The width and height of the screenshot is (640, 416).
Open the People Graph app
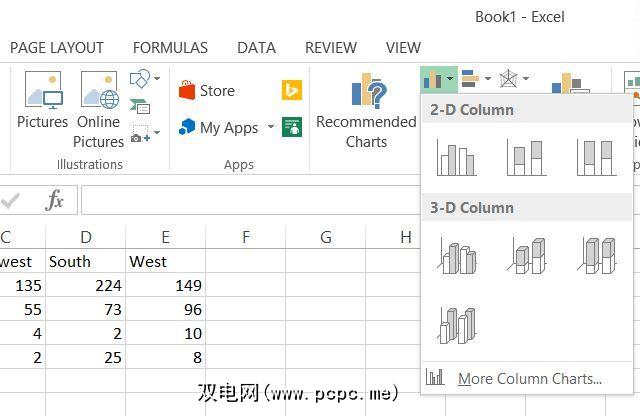pos(292,127)
